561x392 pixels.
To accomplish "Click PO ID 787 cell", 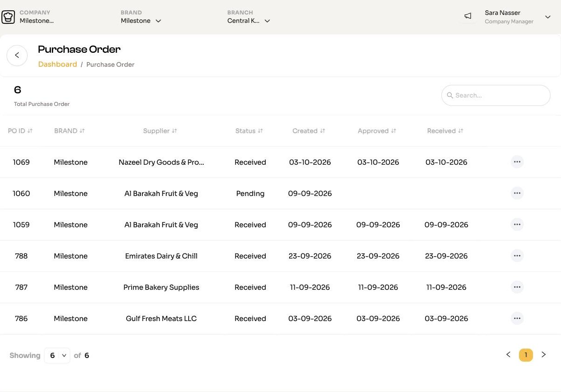I will [x=21, y=287].
